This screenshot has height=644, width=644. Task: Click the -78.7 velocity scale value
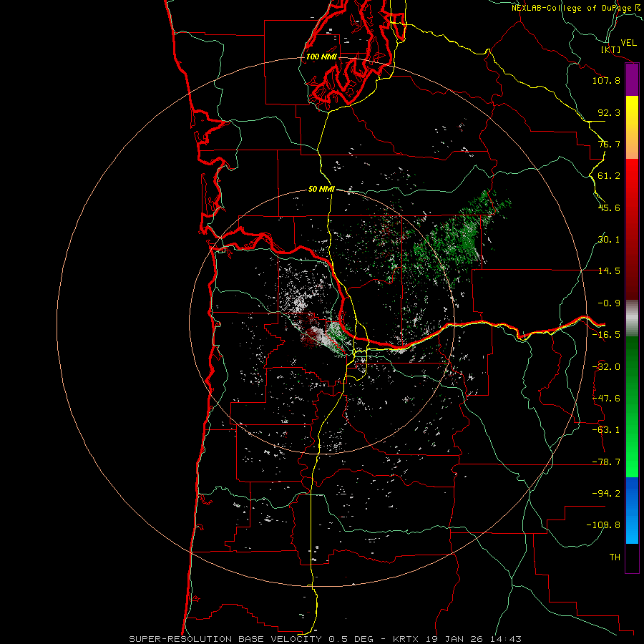[606, 462]
